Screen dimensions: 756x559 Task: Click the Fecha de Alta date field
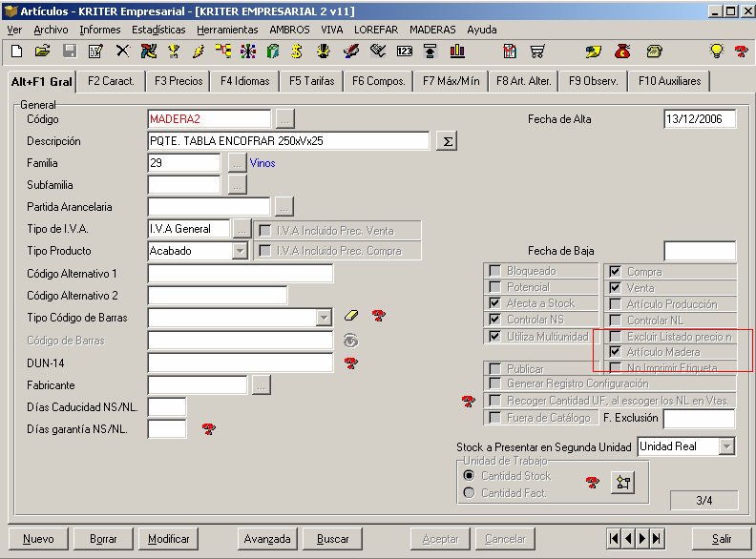[700, 119]
